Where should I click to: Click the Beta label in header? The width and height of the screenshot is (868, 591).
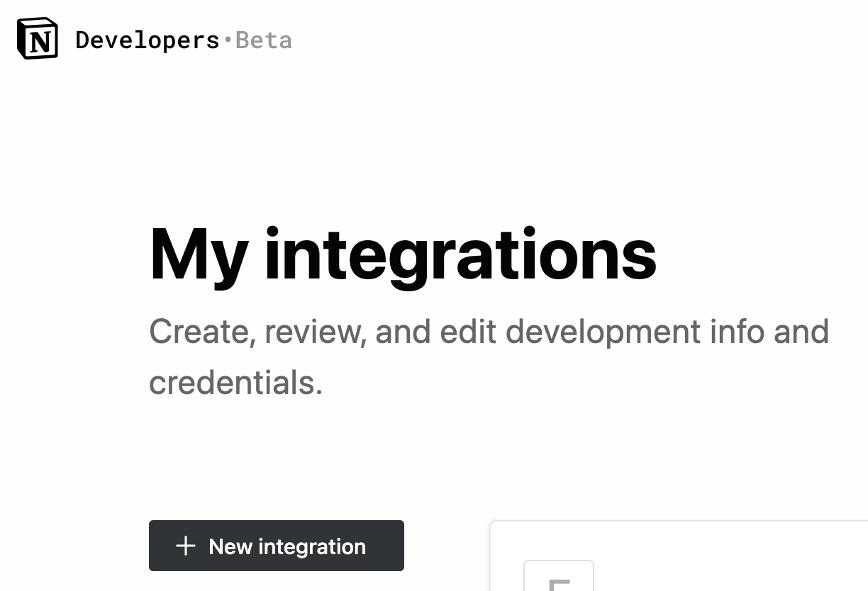pos(264,40)
